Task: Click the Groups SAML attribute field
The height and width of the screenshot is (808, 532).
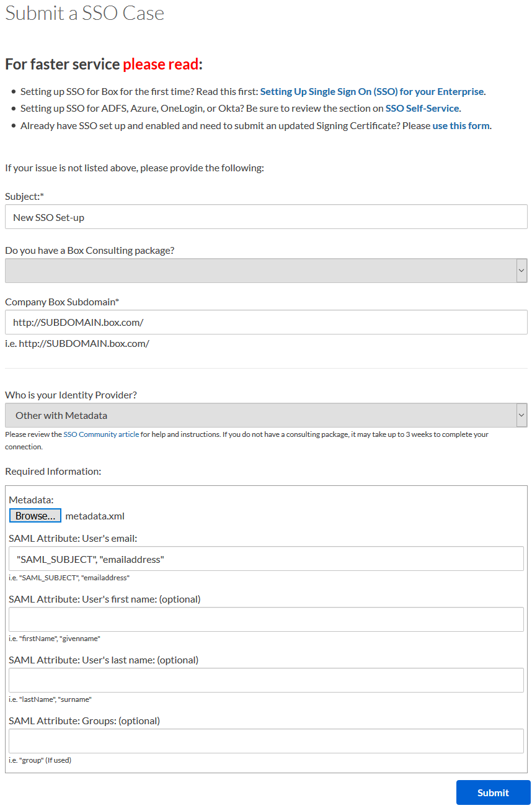Action: [x=266, y=741]
